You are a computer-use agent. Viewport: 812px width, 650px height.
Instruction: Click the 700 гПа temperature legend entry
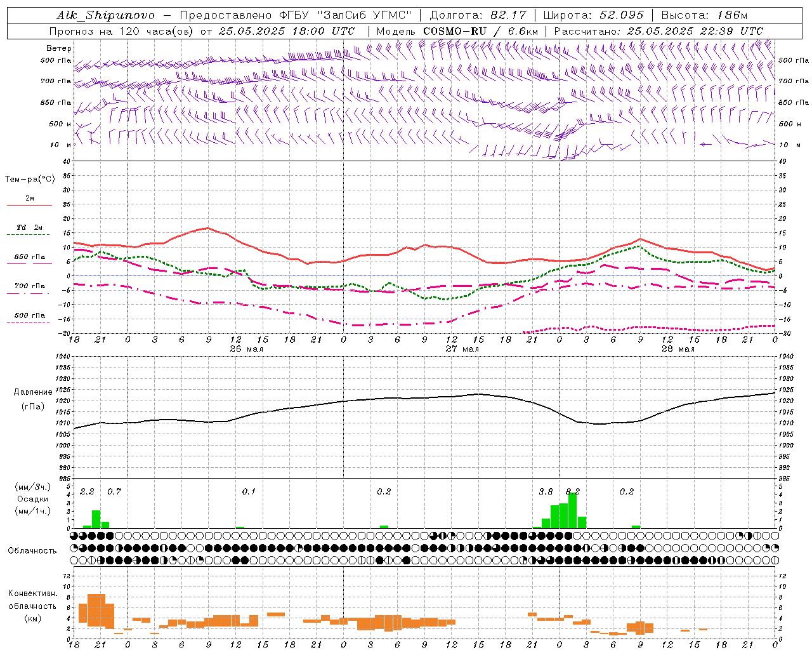(x=30, y=286)
